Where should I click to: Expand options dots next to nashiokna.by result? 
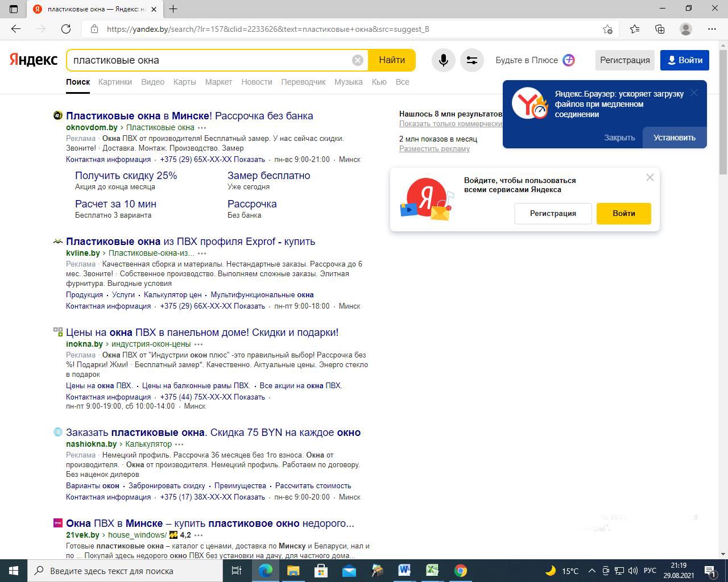click(x=179, y=444)
